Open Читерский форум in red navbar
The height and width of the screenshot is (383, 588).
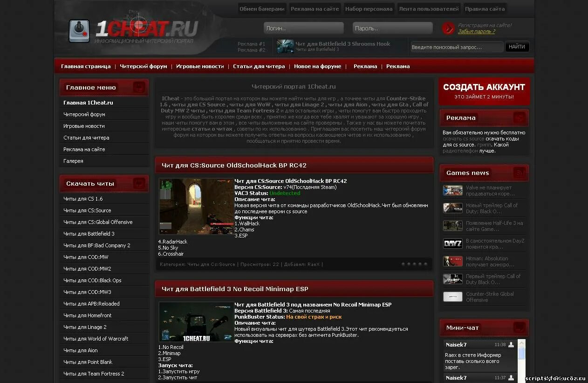point(144,66)
